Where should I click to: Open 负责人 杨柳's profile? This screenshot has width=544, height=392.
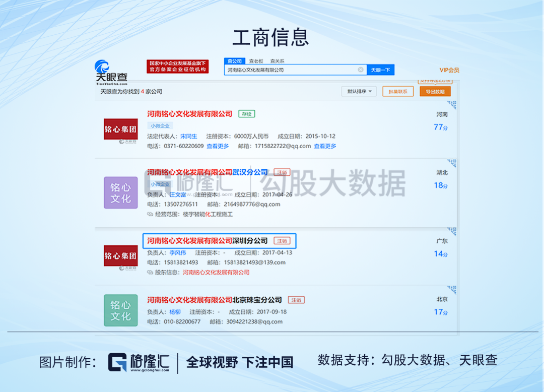click(175, 312)
